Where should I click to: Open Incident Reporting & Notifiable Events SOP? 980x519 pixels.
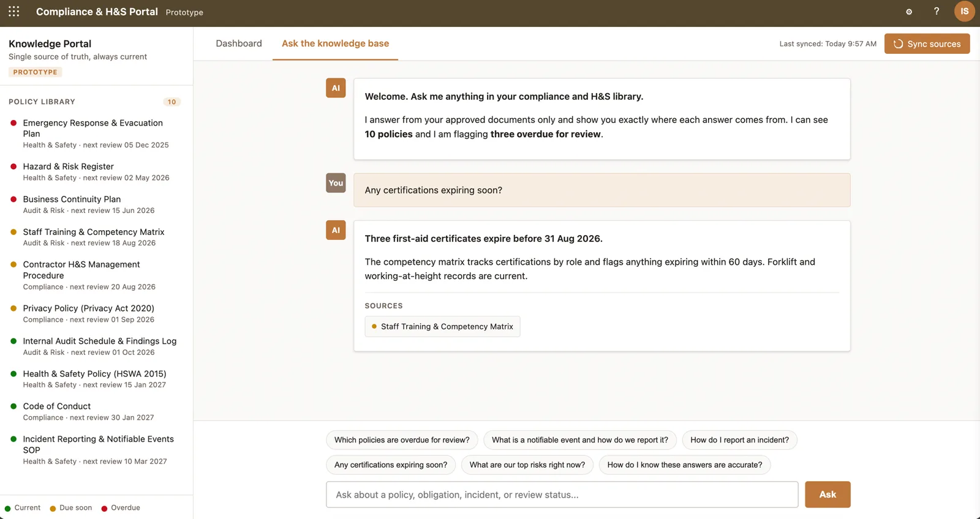tap(96, 450)
